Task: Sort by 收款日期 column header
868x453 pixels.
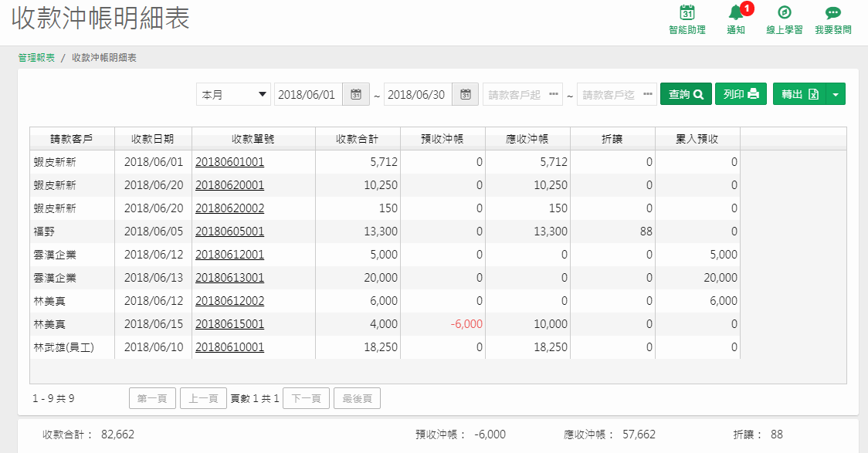Action: (153, 139)
